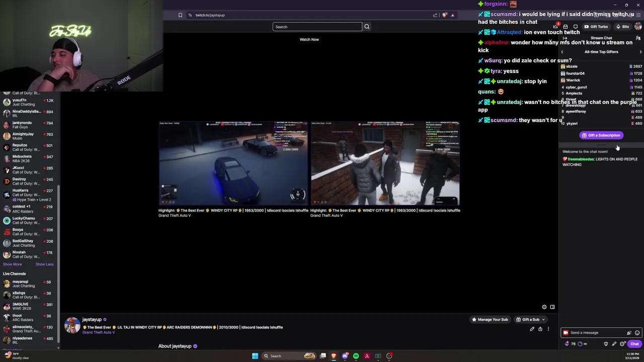The image size is (644, 362).
Task: Click the Gift a Subscription button
Action: (601, 135)
